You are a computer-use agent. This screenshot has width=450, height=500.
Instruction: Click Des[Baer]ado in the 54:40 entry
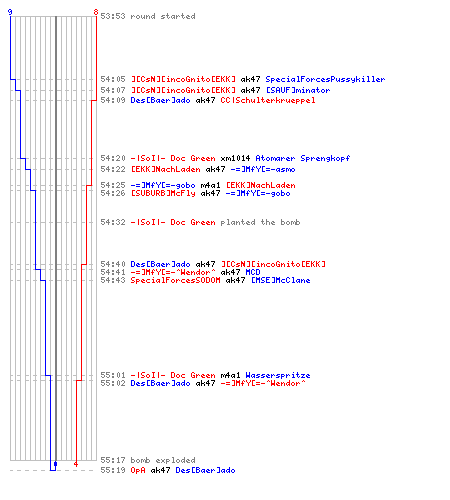coord(160,264)
